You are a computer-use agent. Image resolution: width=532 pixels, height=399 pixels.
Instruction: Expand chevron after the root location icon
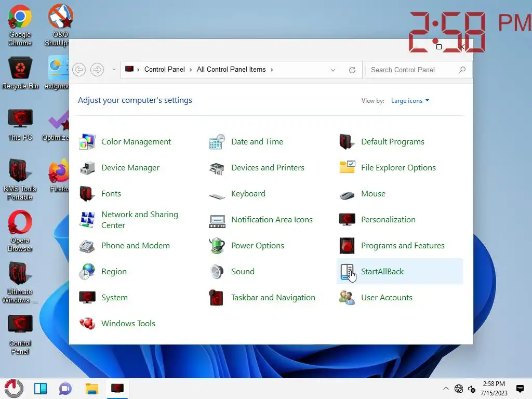pos(138,70)
